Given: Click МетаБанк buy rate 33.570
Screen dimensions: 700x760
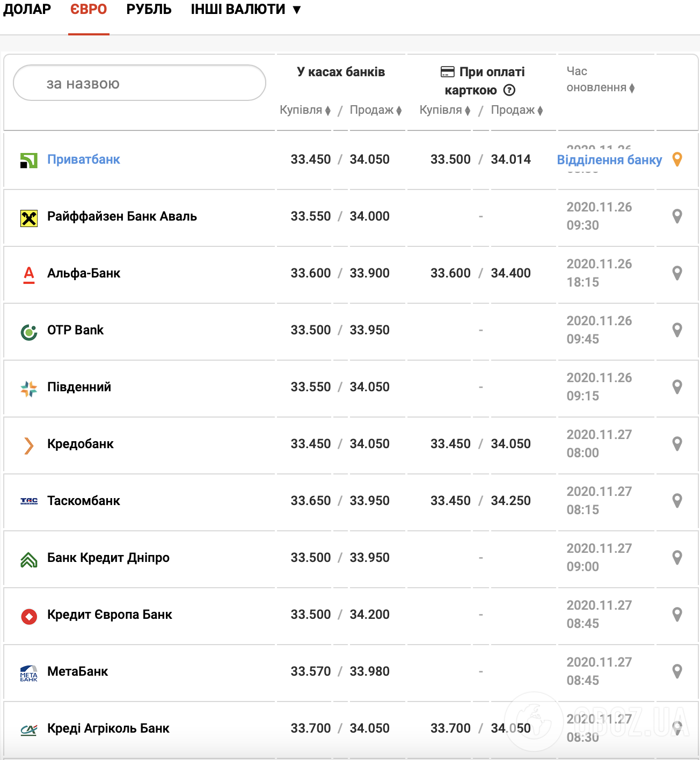Looking at the screenshot, I should click(311, 671).
